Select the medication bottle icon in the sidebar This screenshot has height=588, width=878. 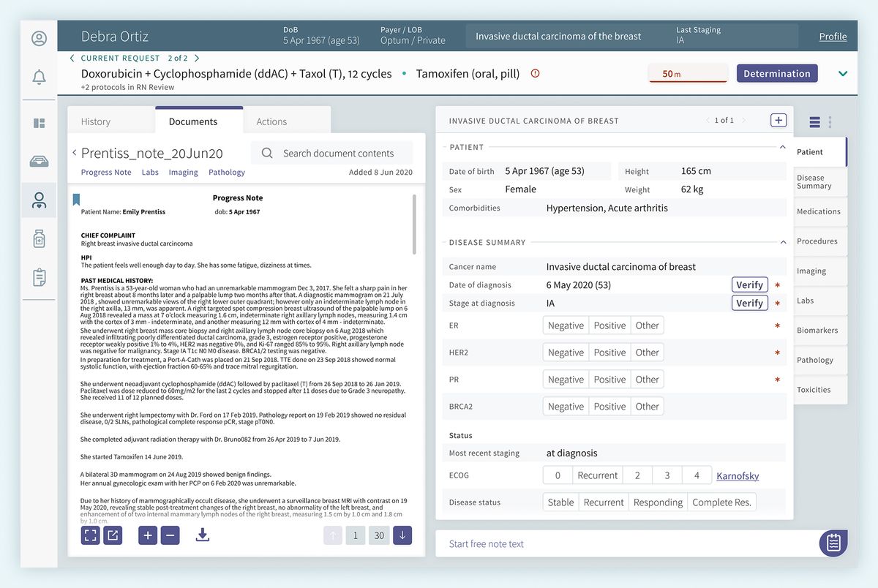point(38,238)
